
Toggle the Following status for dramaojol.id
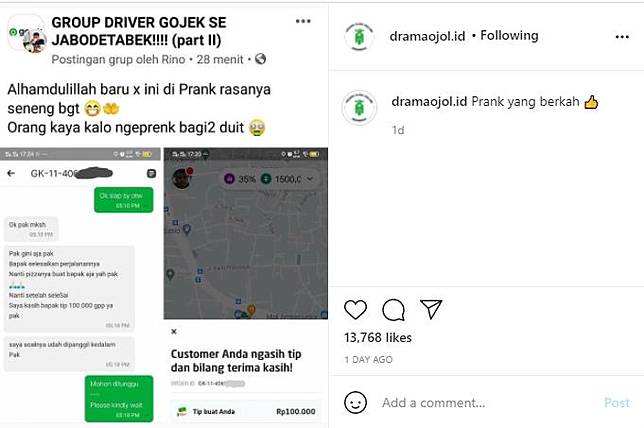click(x=509, y=36)
